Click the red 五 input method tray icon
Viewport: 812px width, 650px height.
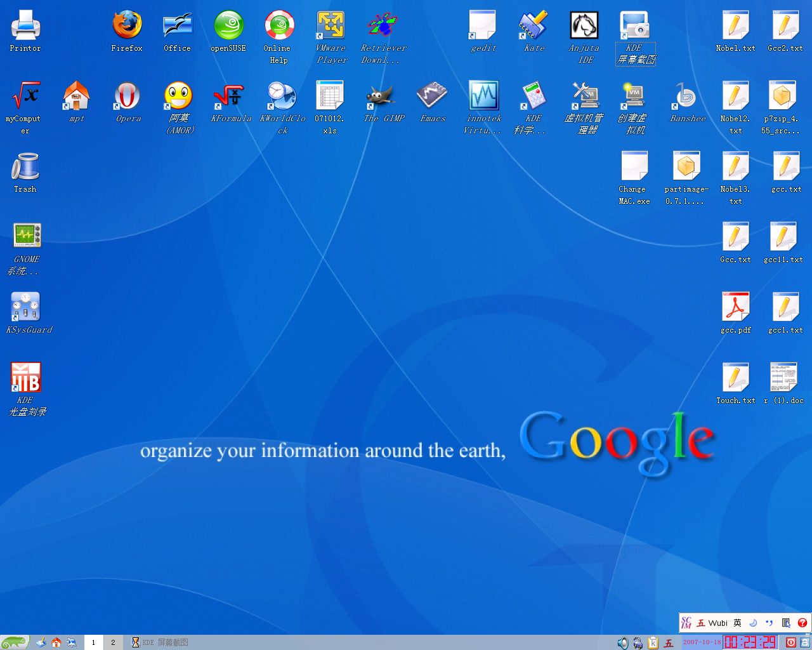coord(669,643)
